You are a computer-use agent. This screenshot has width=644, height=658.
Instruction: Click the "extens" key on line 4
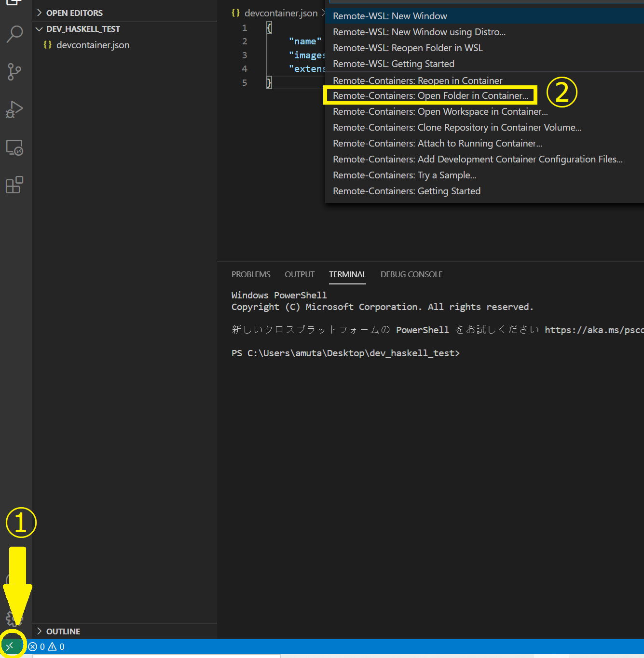pyautogui.click(x=307, y=69)
